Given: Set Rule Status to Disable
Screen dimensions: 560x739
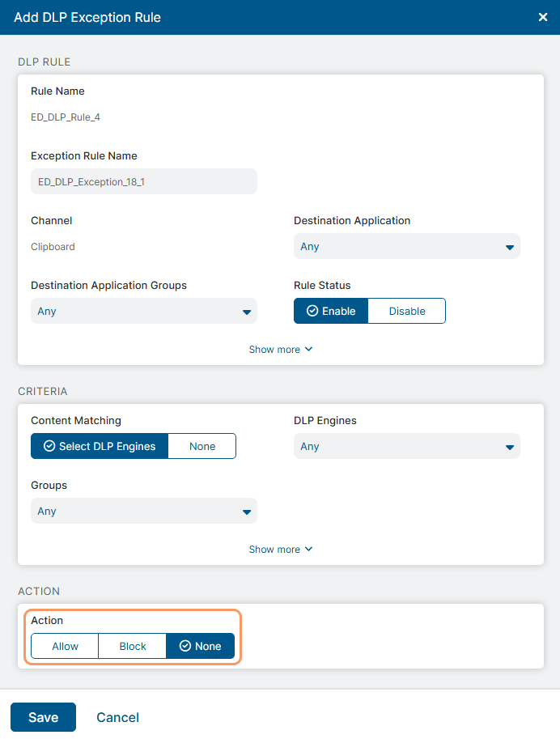Looking at the screenshot, I should pos(406,311).
